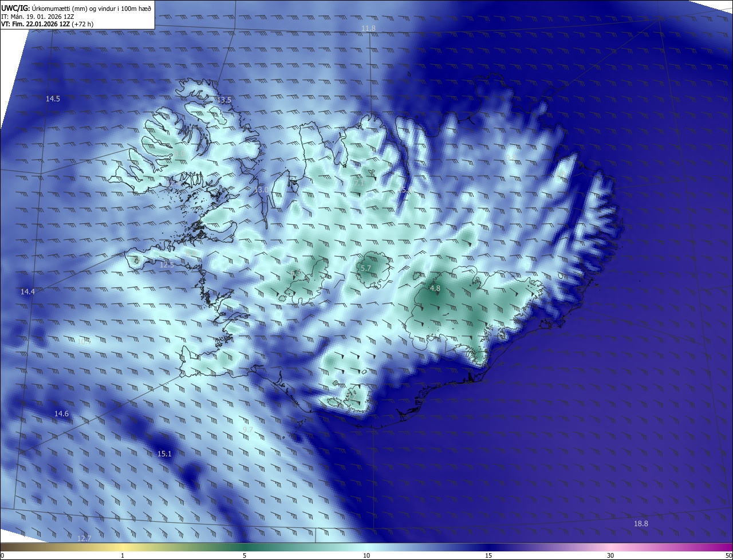Click the value 14.6 over the sea to the southwest
Image resolution: width=733 pixels, height=560 pixels.
tap(61, 414)
